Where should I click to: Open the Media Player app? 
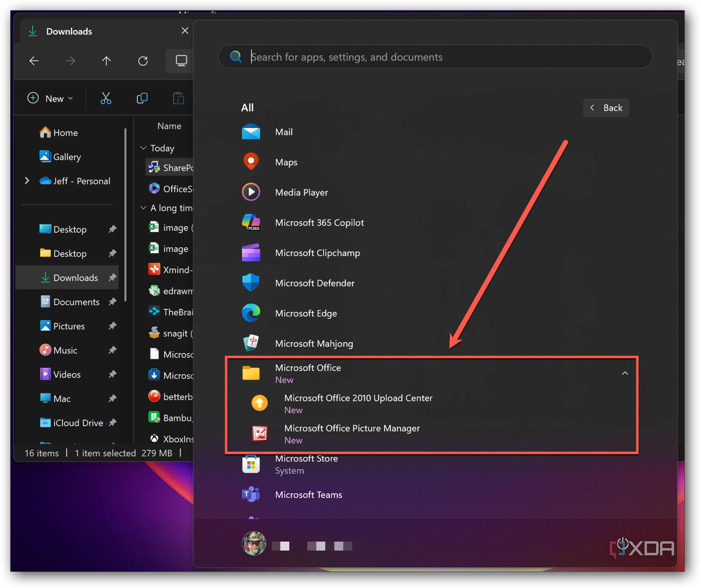click(x=302, y=192)
